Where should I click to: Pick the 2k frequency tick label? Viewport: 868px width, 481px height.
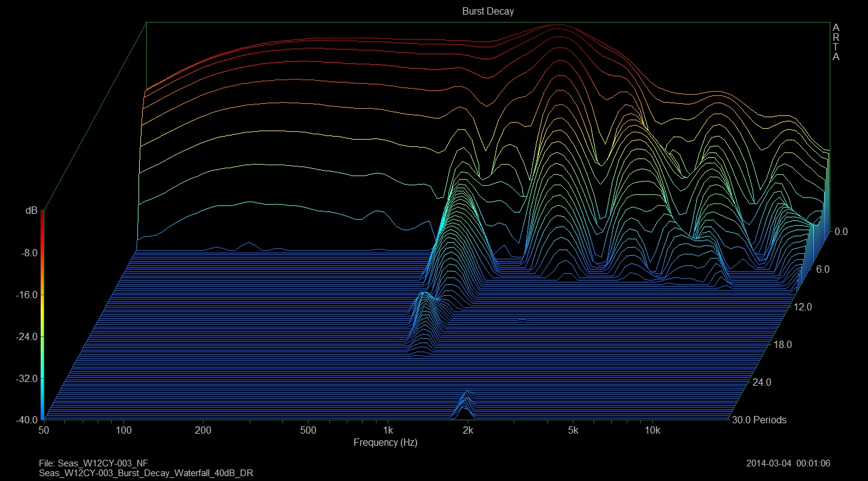click(x=468, y=431)
